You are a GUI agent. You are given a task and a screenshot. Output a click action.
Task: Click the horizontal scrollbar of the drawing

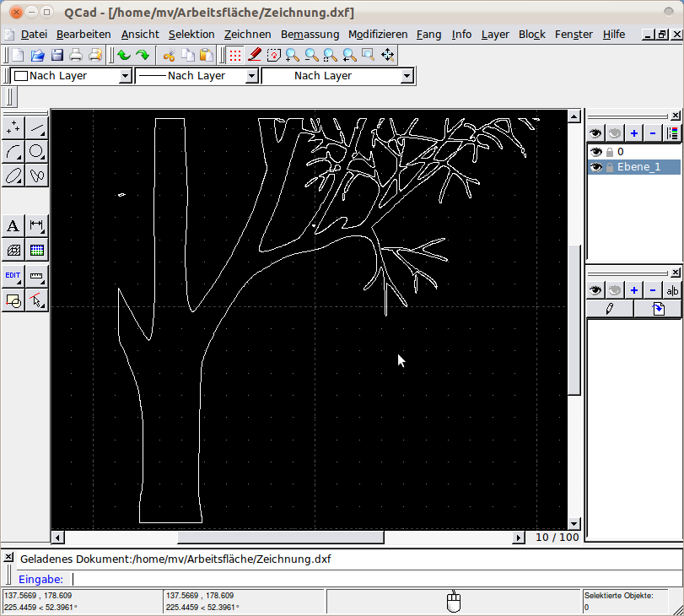[x=280, y=538]
